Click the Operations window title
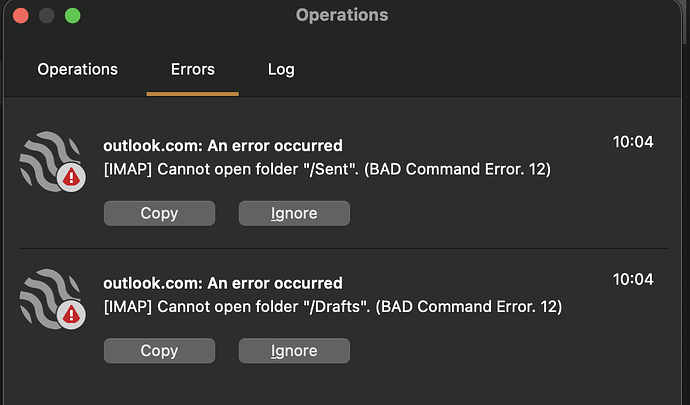This screenshot has width=690, height=405. [342, 15]
